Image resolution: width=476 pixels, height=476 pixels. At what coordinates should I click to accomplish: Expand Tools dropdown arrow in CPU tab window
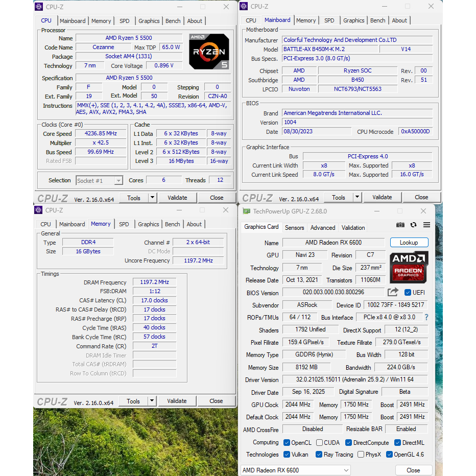pos(152,198)
